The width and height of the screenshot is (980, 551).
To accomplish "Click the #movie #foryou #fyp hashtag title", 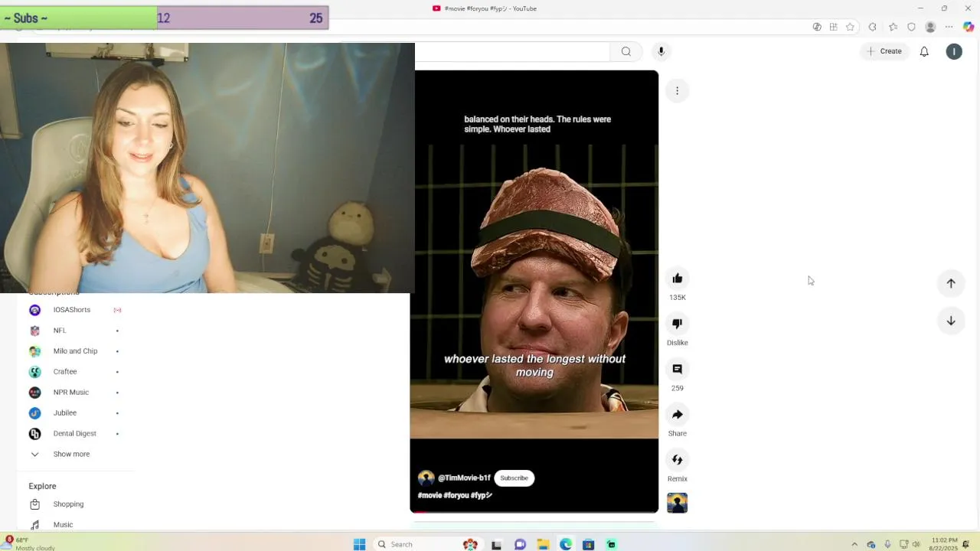I will [455, 495].
